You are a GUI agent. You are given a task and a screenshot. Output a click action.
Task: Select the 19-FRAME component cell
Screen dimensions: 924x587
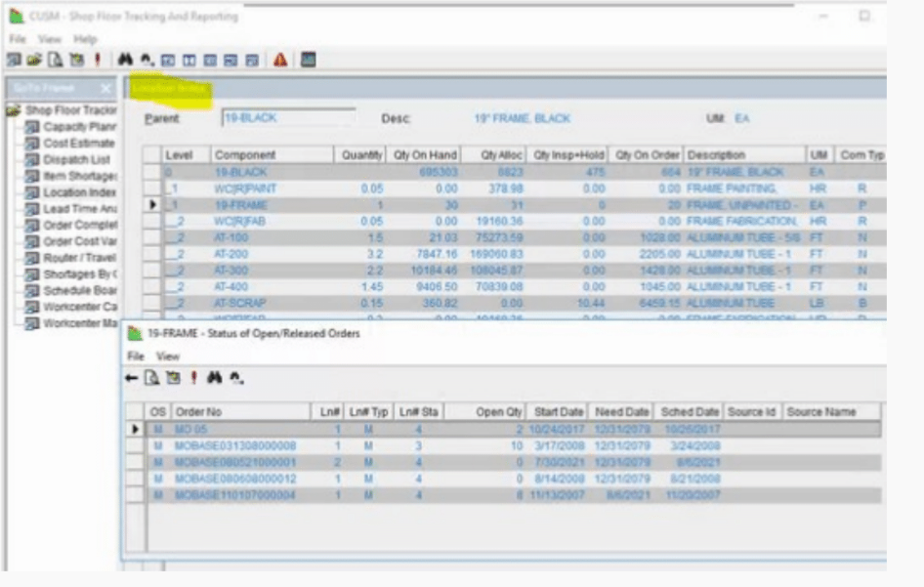point(272,205)
